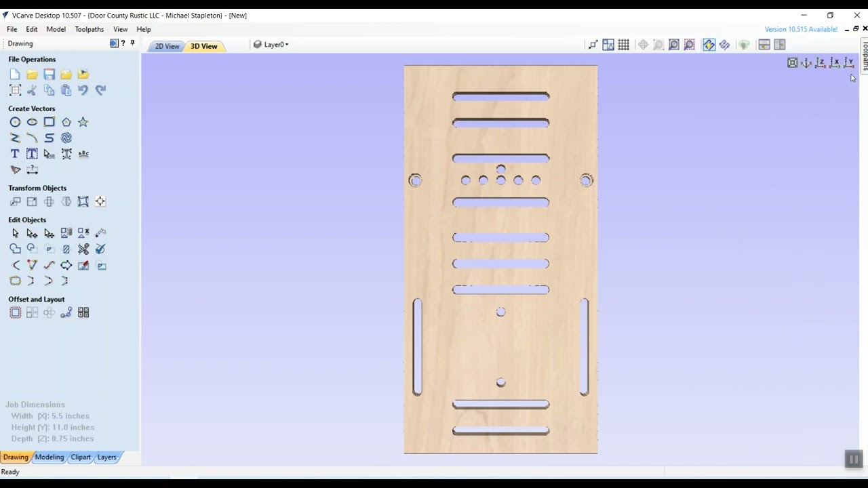Click the Move Objects transform icon

coord(15,201)
